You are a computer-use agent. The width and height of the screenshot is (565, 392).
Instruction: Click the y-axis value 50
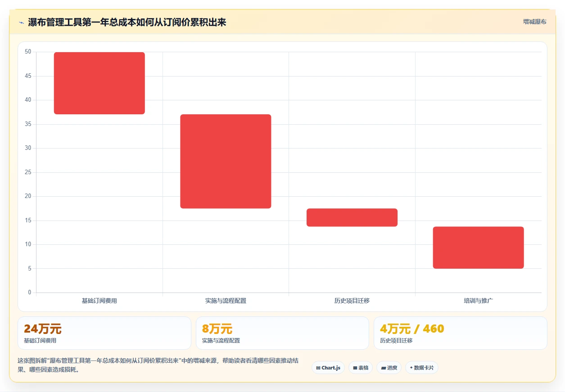(28, 52)
